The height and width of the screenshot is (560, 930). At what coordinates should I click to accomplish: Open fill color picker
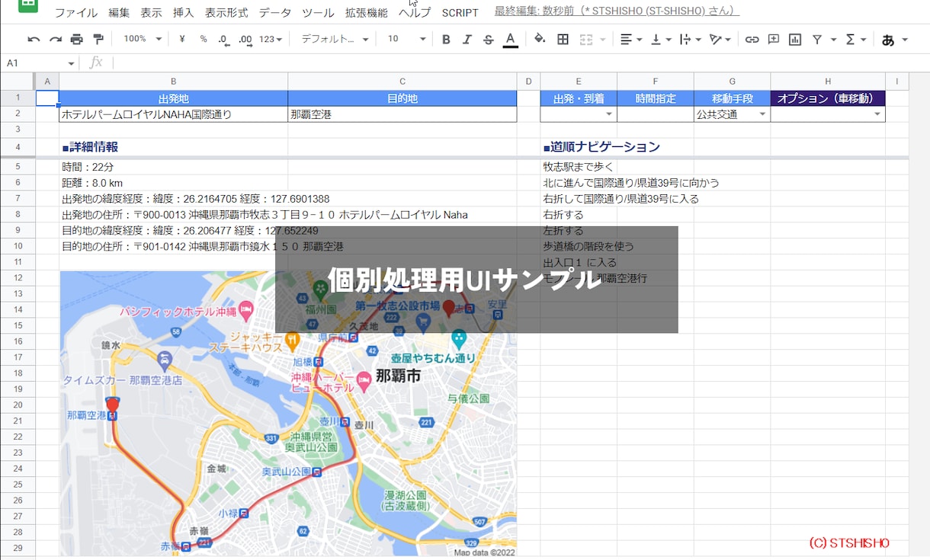pos(540,39)
